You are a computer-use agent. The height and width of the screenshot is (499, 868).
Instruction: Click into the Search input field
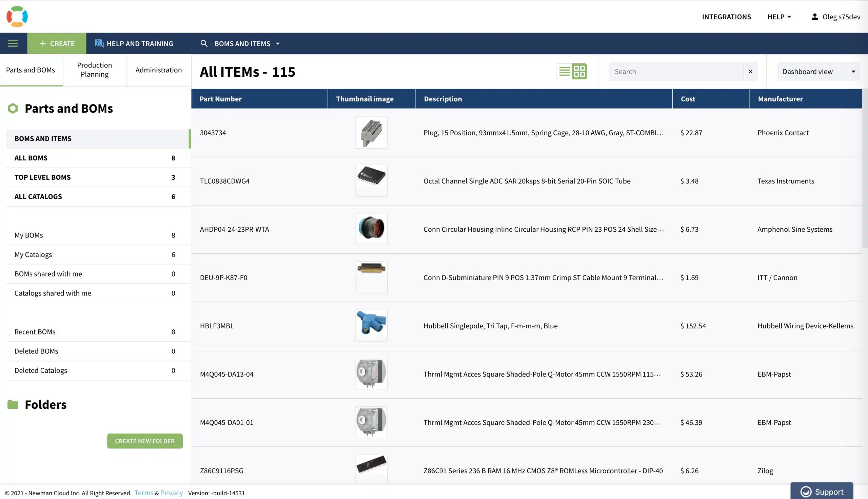click(676, 71)
